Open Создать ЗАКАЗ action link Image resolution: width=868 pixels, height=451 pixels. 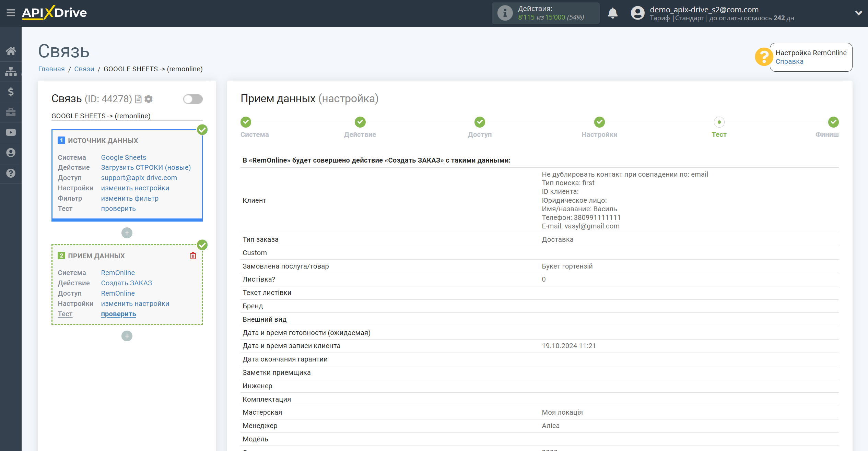tap(126, 283)
